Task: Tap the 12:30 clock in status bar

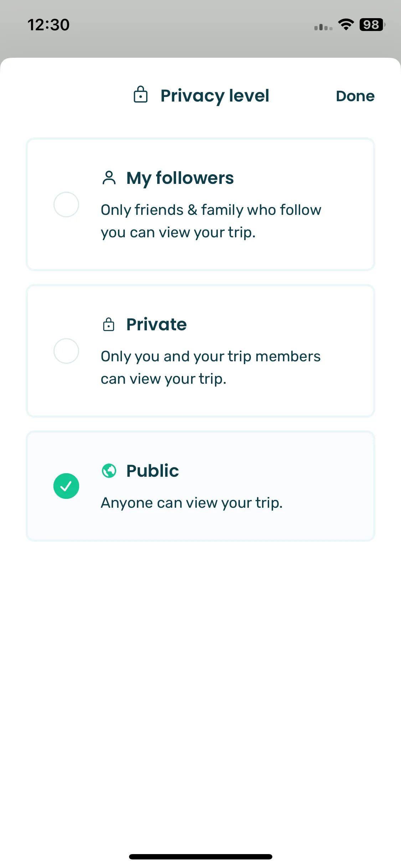Action: [48, 25]
